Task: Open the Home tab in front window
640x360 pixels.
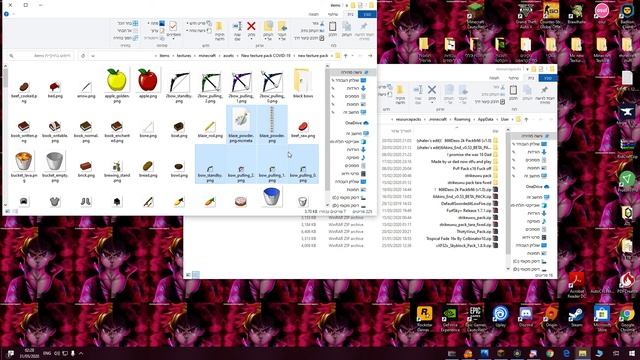Action: (x=350, y=15)
